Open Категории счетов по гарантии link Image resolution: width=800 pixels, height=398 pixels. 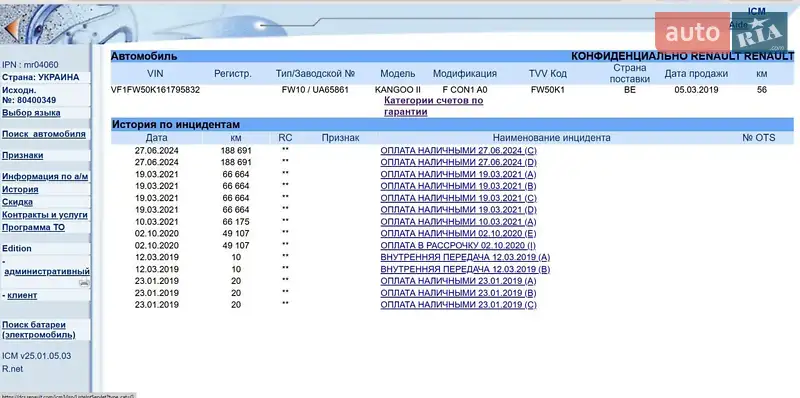[x=433, y=106]
